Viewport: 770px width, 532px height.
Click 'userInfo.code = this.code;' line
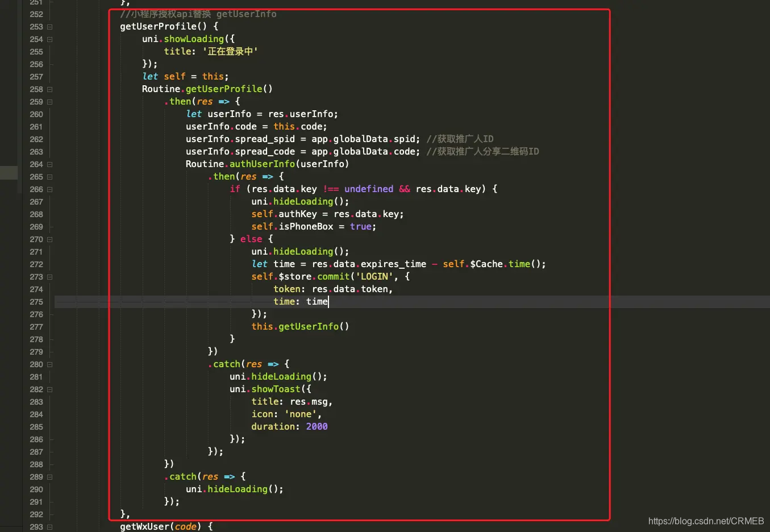(x=256, y=126)
